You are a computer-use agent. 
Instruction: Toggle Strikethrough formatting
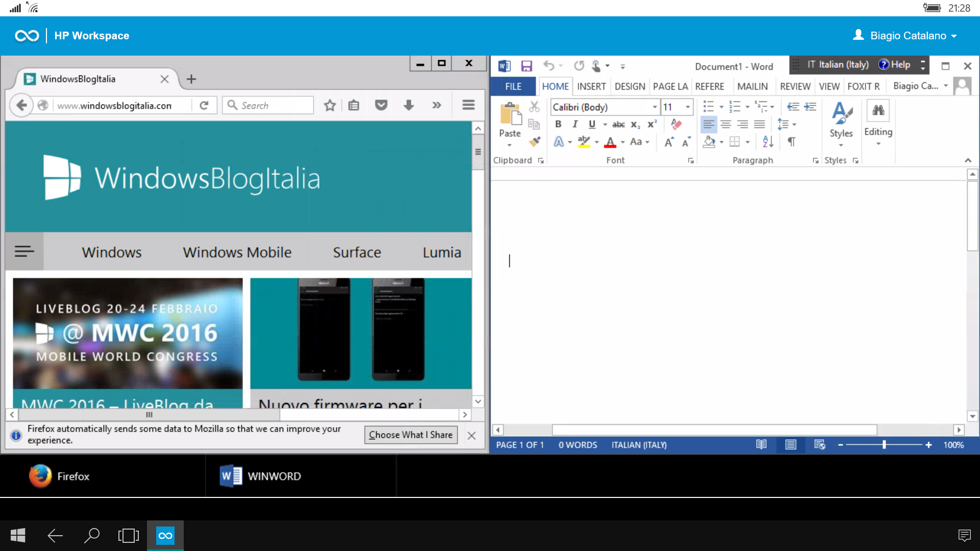pos(618,124)
